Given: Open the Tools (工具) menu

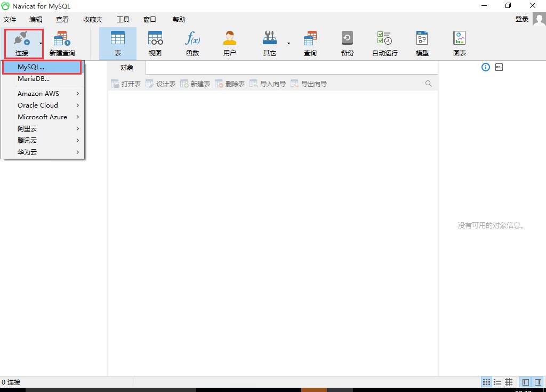Looking at the screenshot, I should coord(123,20).
